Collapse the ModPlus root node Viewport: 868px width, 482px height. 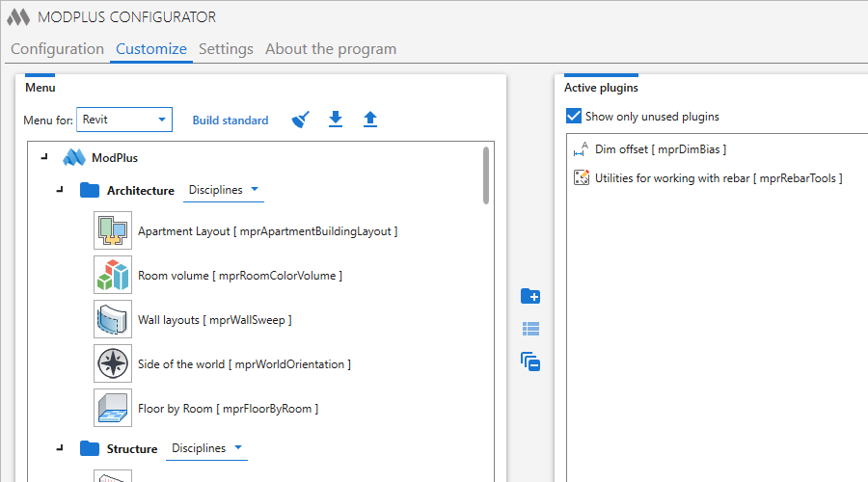44,158
